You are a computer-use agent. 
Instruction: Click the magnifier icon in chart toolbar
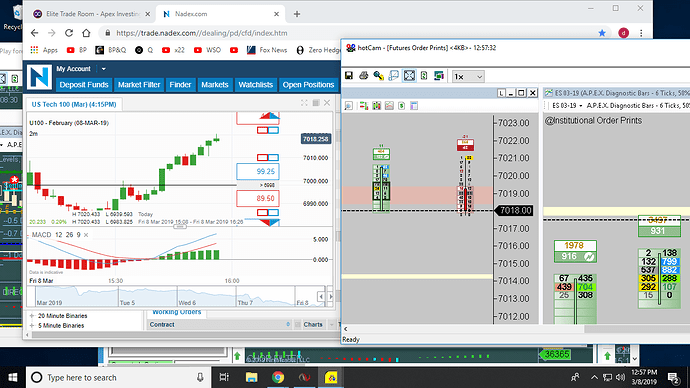tap(349, 106)
